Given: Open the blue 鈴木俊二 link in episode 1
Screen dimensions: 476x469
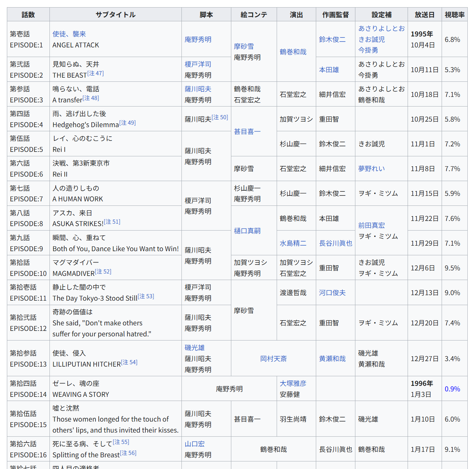Looking at the screenshot, I should click(332, 40).
